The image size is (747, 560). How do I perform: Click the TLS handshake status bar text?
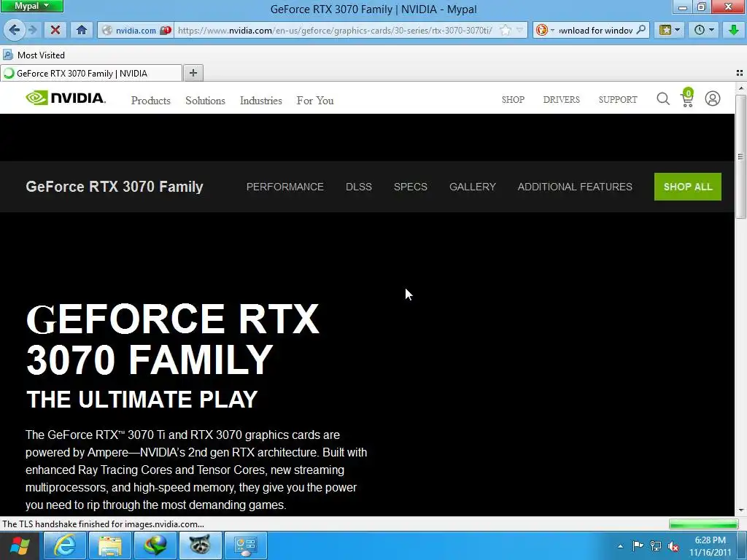[104, 524]
